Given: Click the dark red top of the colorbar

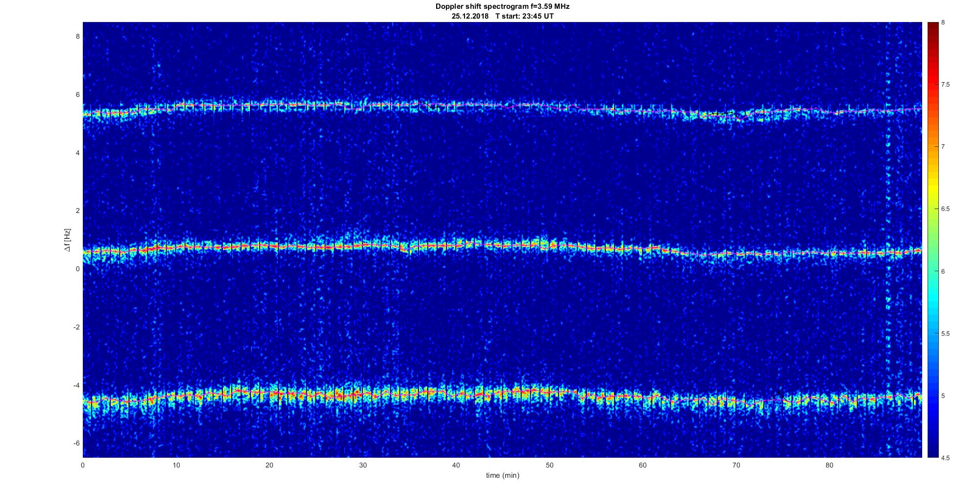Looking at the screenshot, I should click(x=932, y=27).
